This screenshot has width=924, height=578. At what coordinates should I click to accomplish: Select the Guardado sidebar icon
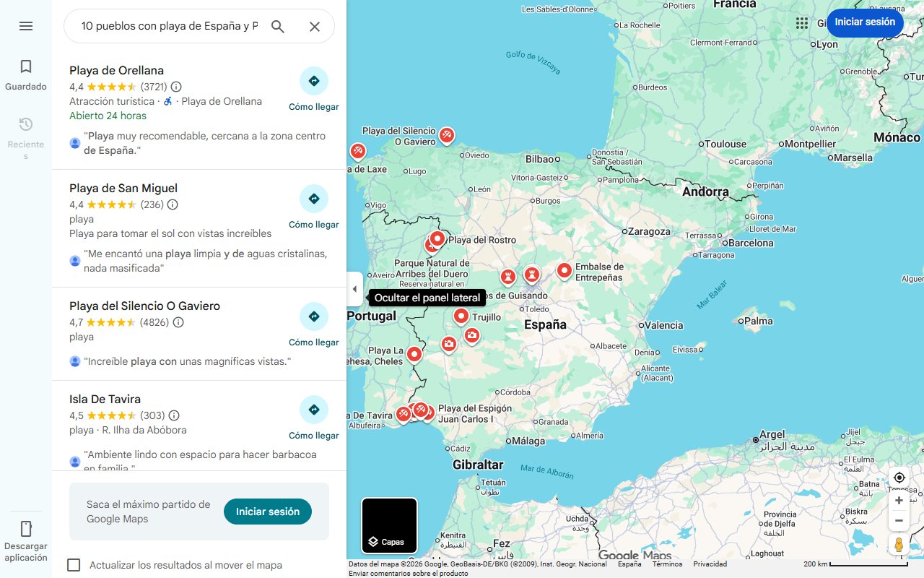point(26,65)
